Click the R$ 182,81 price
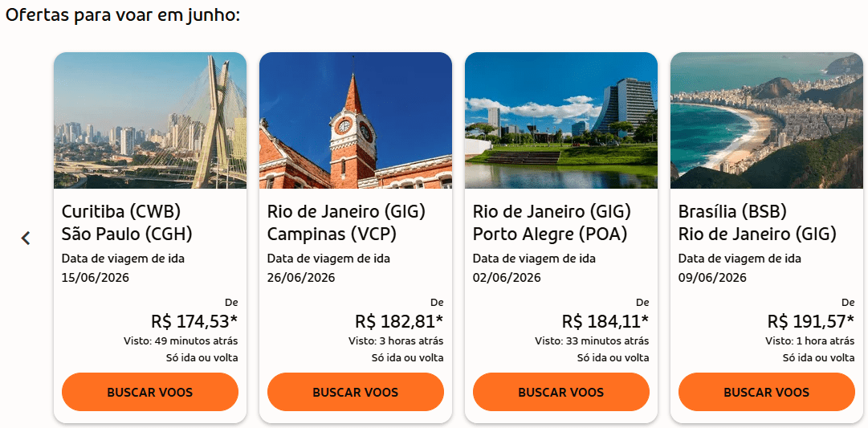Viewport: 868px width, 428px height. [x=399, y=322]
